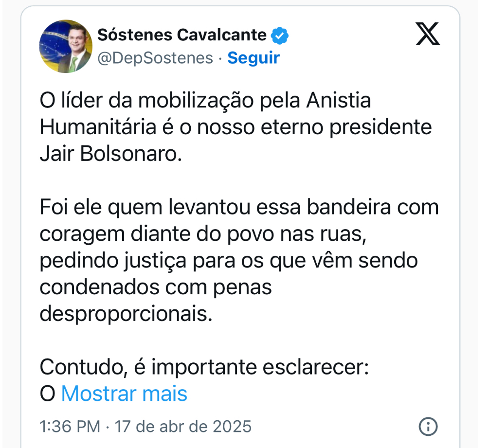Click Seguir to follow the account
489x448 pixels.
[254, 58]
